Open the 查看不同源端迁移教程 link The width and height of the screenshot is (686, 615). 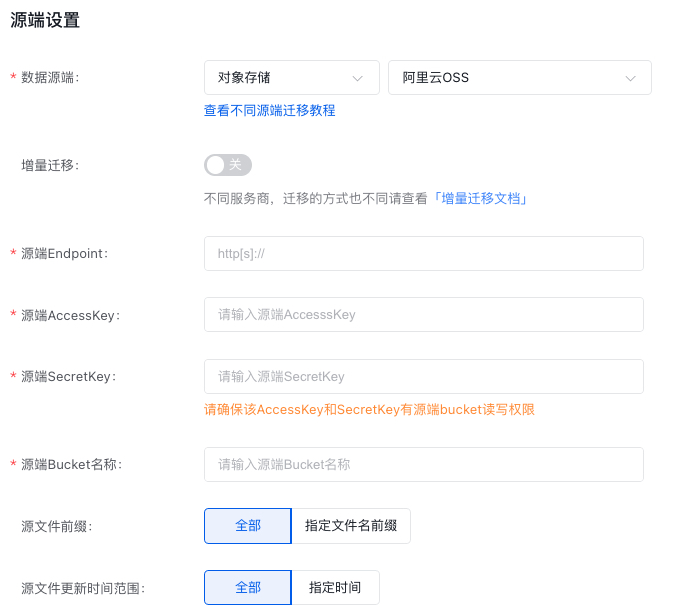point(270,110)
